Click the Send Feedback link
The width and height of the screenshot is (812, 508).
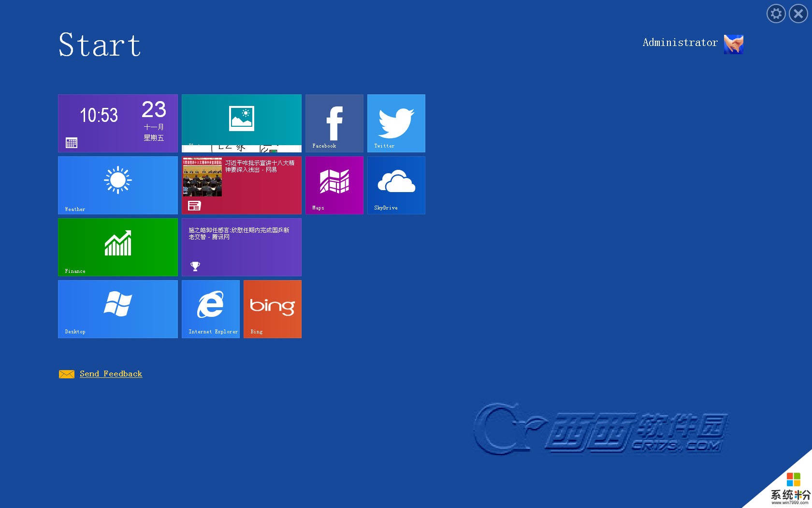111,374
